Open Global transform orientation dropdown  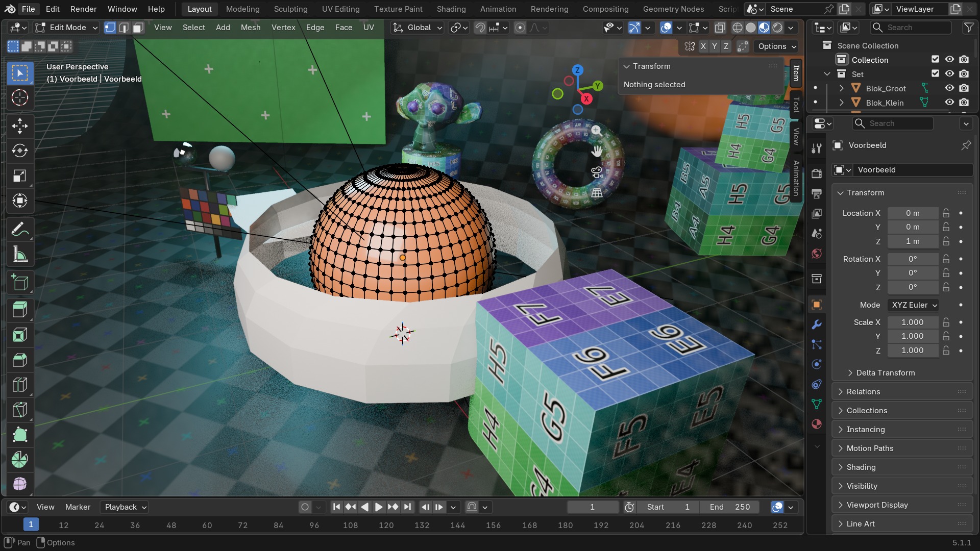(x=417, y=28)
